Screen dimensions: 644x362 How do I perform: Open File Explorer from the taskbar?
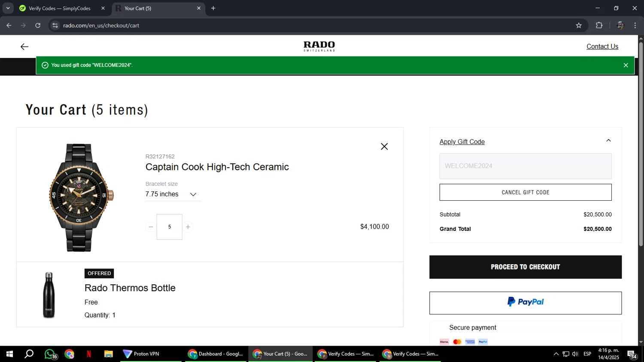point(108,354)
